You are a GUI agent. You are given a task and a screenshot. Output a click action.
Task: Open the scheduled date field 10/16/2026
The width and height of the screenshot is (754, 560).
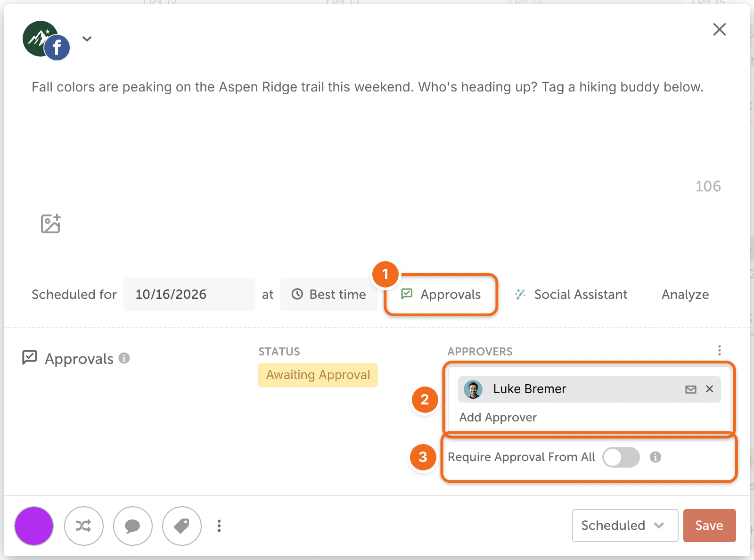(x=189, y=295)
